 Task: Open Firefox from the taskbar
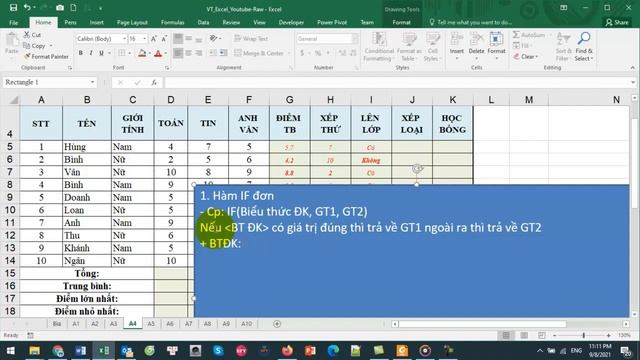[x=287, y=351]
